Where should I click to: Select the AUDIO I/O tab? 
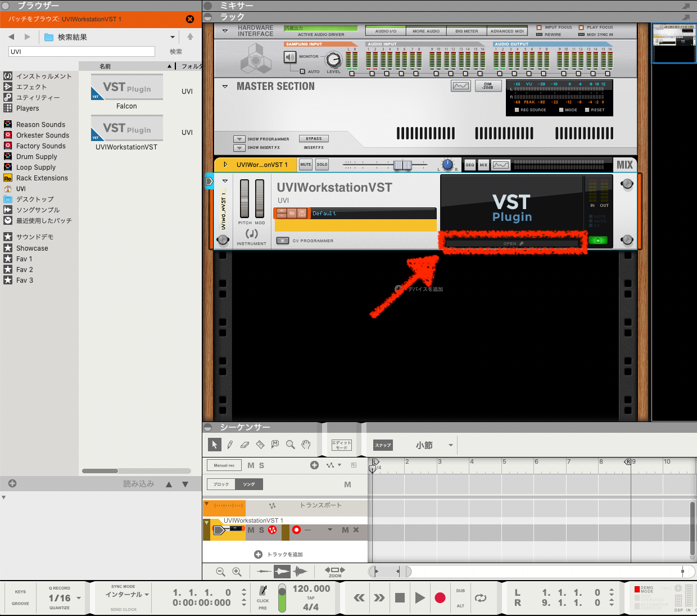(386, 31)
